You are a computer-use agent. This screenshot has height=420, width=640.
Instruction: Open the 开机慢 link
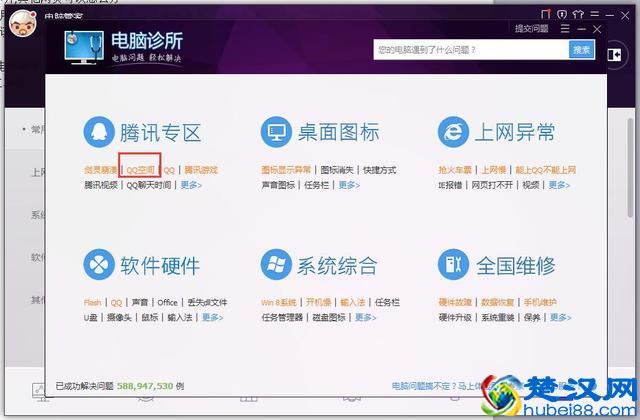(318, 302)
